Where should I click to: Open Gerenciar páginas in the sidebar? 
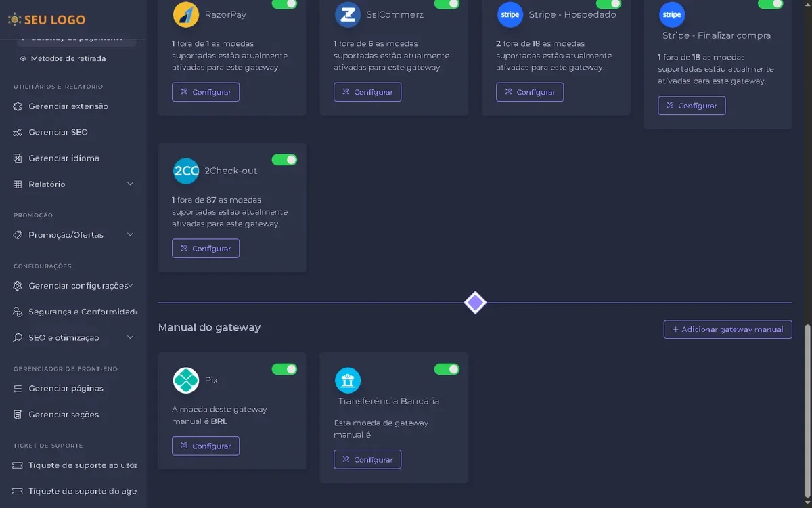click(x=66, y=389)
